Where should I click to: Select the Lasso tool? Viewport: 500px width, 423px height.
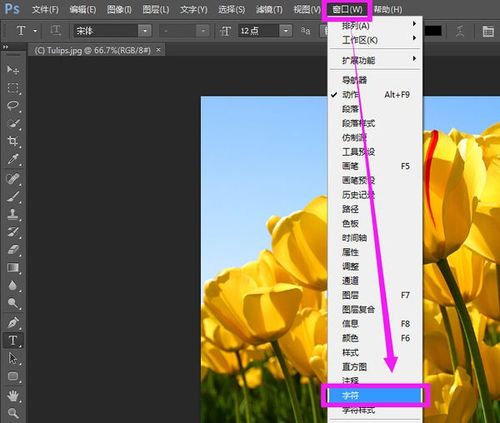tap(13, 106)
